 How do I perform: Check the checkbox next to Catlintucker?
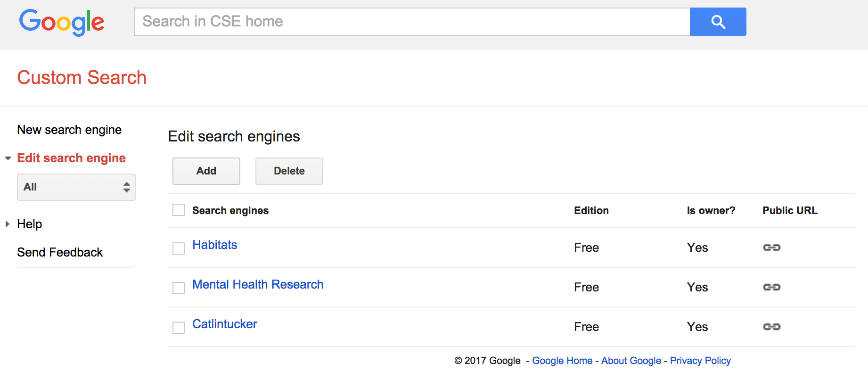[x=178, y=327]
